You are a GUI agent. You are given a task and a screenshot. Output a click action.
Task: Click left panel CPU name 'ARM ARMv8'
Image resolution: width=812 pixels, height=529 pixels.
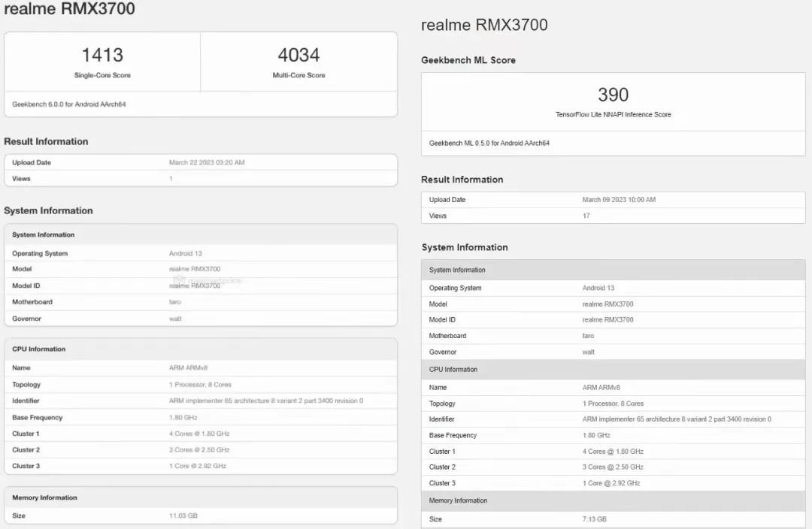(x=188, y=368)
